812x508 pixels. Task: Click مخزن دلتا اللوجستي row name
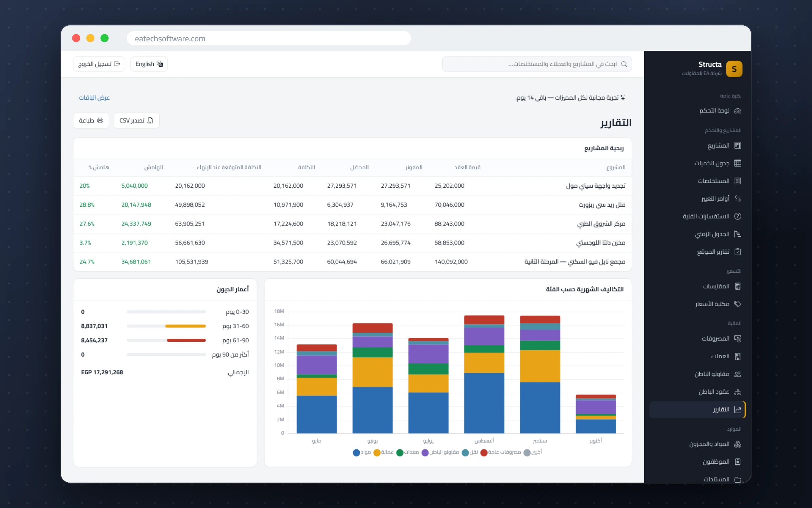pyautogui.click(x=601, y=242)
